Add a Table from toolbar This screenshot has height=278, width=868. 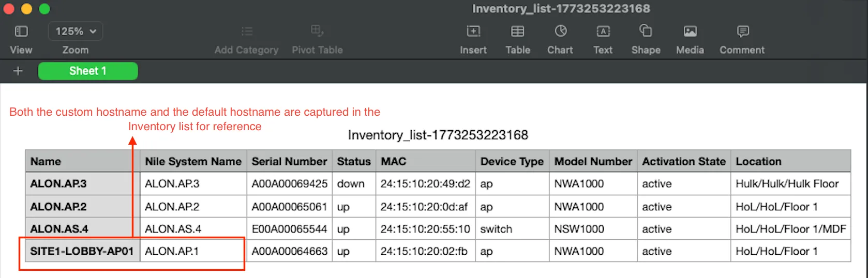[x=518, y=32]
